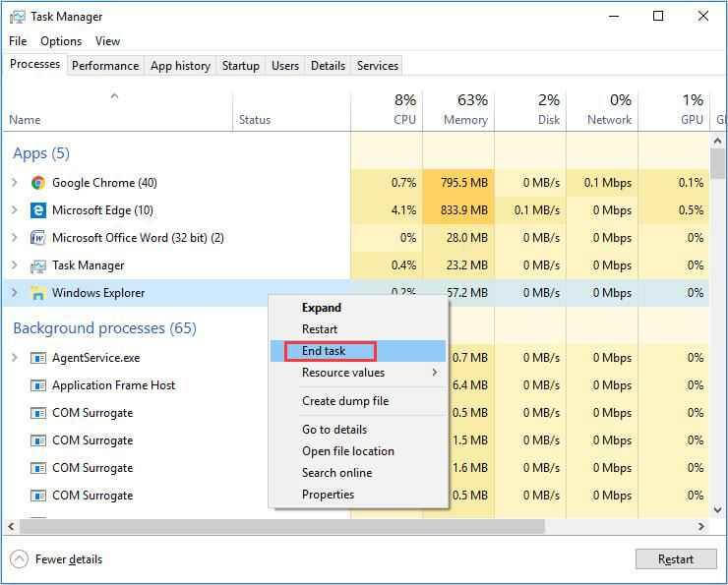Expand the Microsoft Office Word group
The width and height of the screenshot is (728, 585).
[x=15, y=238]
